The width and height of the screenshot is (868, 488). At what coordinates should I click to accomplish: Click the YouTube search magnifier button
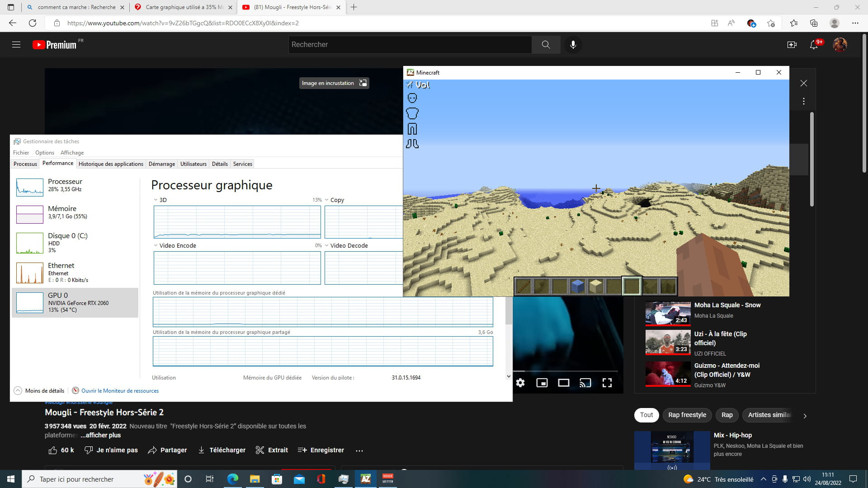coord(546,44)
